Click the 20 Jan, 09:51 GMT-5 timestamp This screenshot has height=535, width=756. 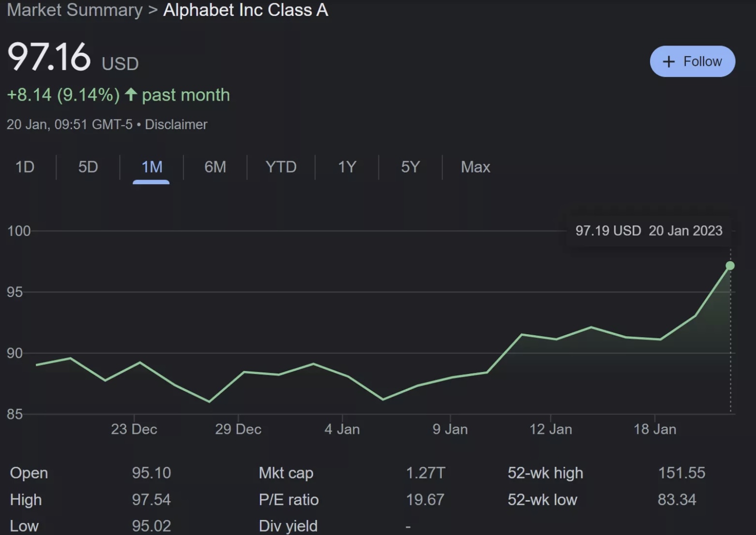[69, 124]
